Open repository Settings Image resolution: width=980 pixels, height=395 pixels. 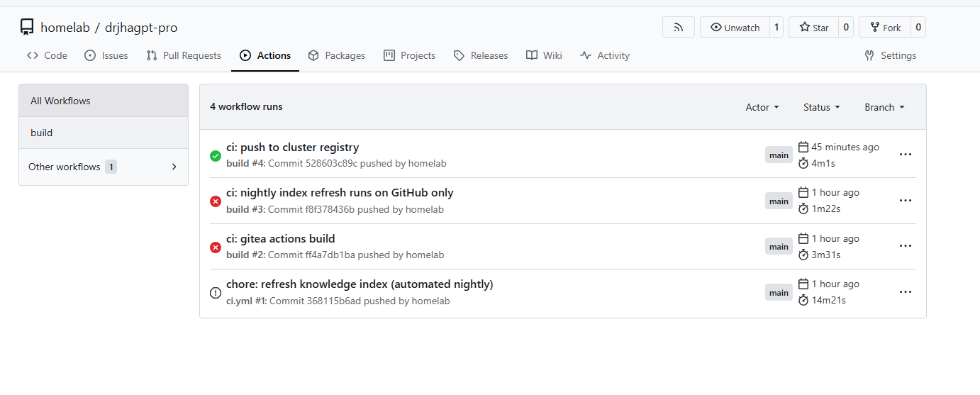[x=891, y=55]
